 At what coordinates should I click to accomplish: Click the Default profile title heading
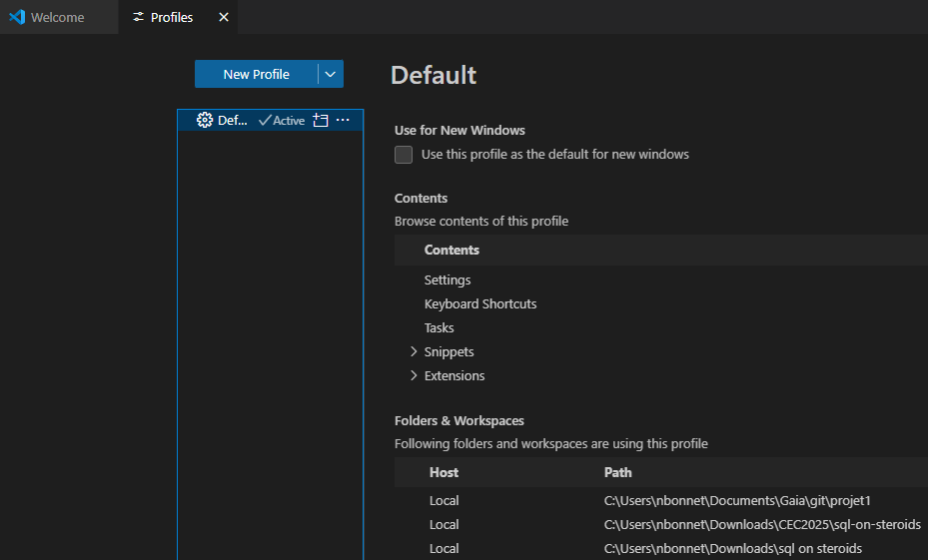point(434,75)
